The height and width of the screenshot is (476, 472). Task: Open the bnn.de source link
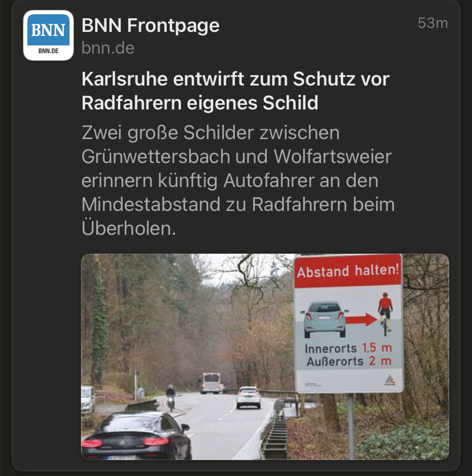pyautogui.click(x=108, y=48)
